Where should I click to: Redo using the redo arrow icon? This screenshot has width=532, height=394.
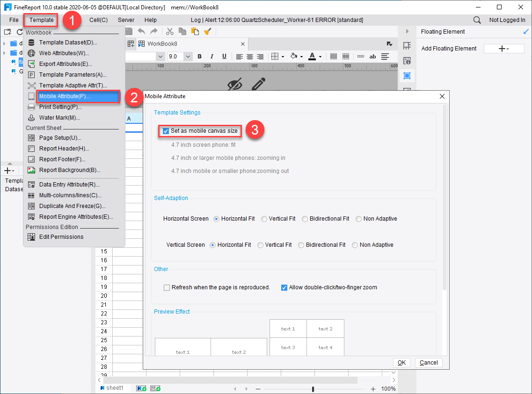(153, 31)
